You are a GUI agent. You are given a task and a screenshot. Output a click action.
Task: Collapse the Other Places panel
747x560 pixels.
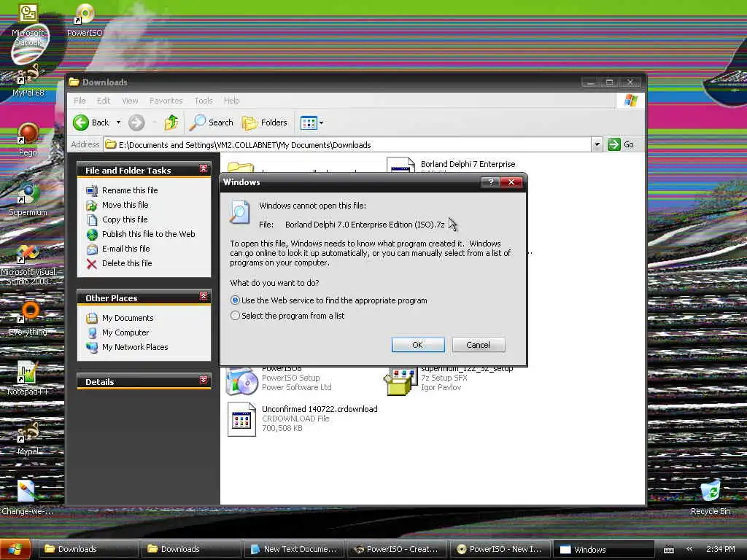(x=204, y=297)
